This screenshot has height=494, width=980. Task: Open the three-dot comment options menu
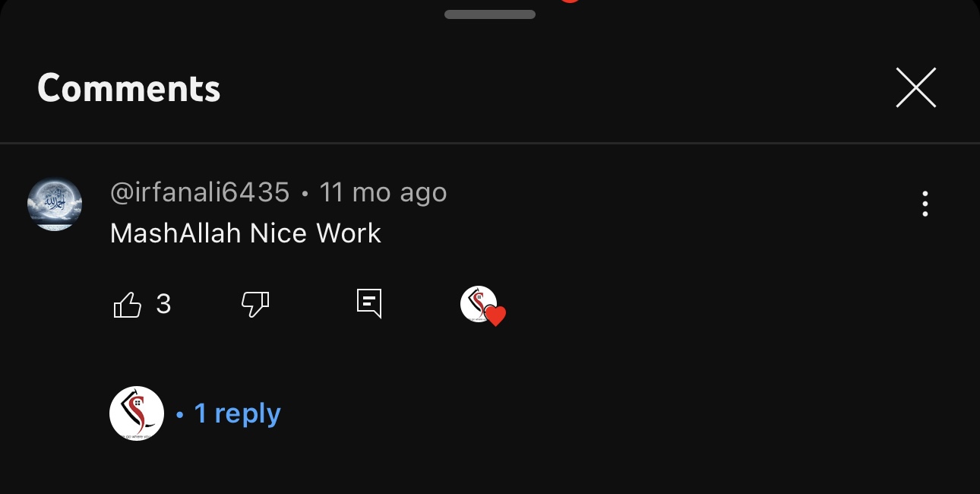(x=925, y=204)
